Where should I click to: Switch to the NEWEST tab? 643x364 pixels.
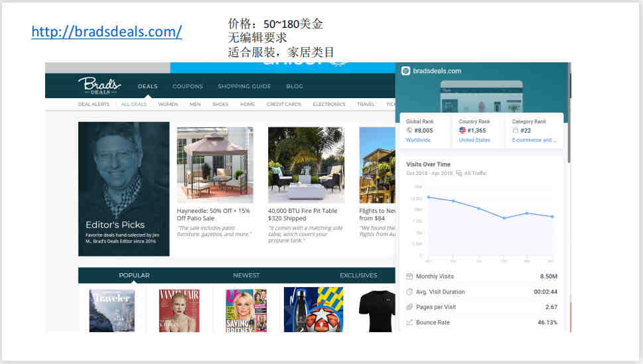(x=246, y=275)
